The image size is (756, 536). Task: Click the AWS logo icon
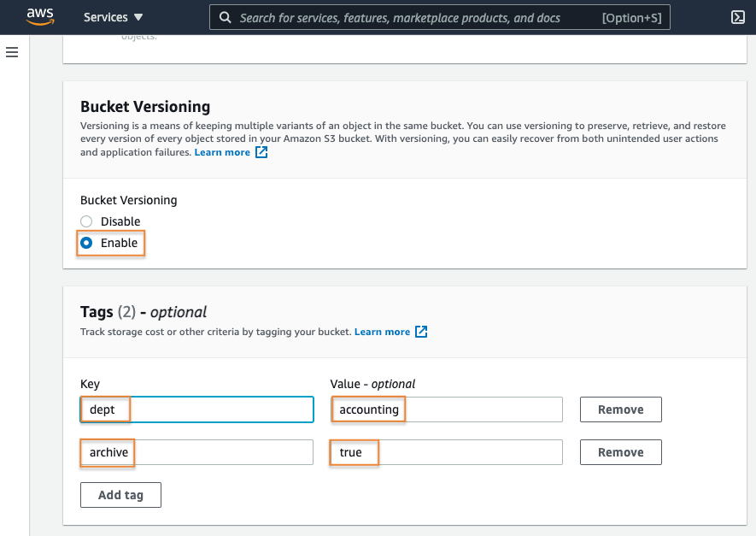[x=40, y=16]
